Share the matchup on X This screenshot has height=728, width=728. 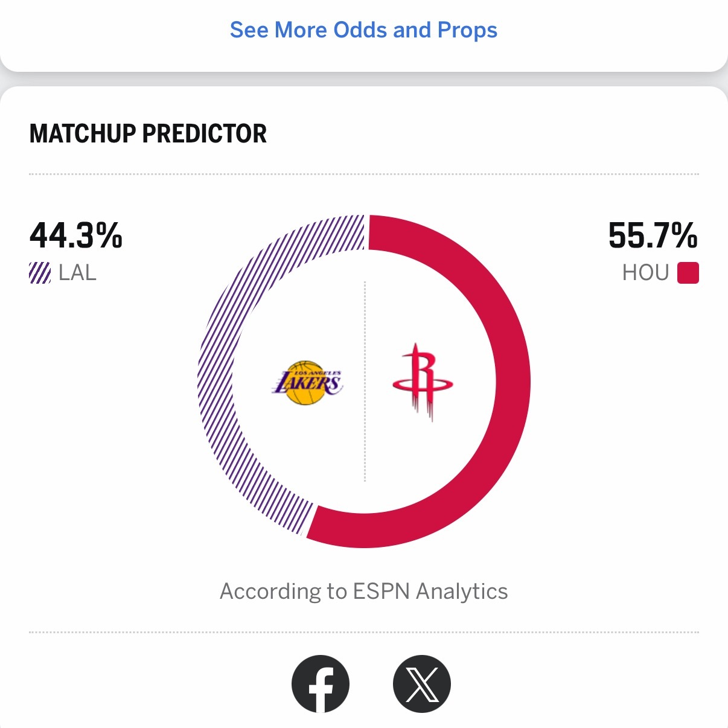point(423,684)
